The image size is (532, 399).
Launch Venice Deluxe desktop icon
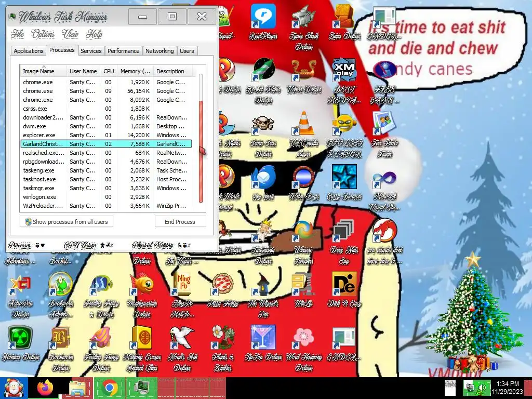click(x=303, y=76)
